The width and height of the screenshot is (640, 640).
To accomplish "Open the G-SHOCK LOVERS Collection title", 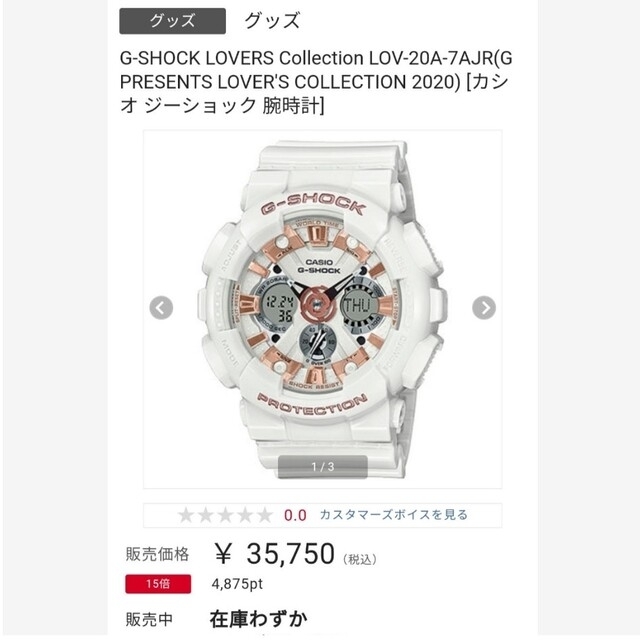I will point(316,82).
